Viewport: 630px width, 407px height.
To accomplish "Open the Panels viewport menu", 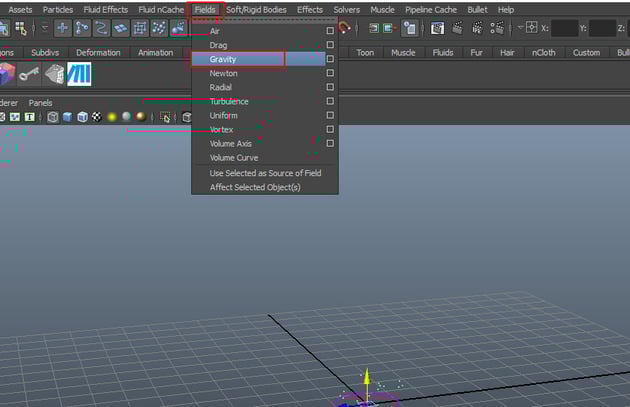I will point(40,102).
